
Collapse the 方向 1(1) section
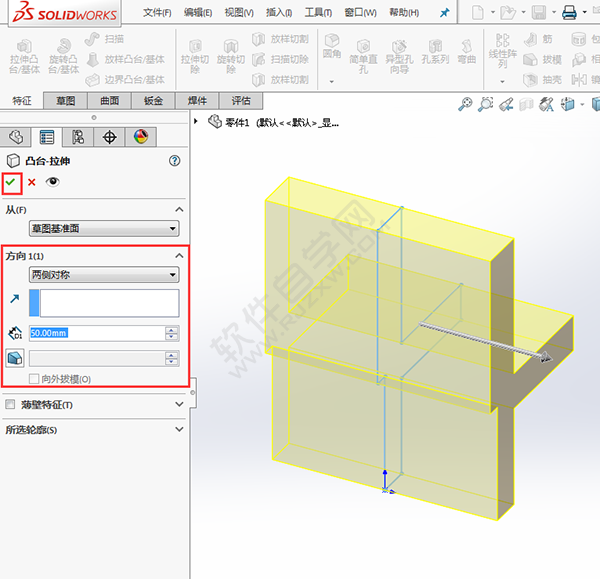[179, 256]
